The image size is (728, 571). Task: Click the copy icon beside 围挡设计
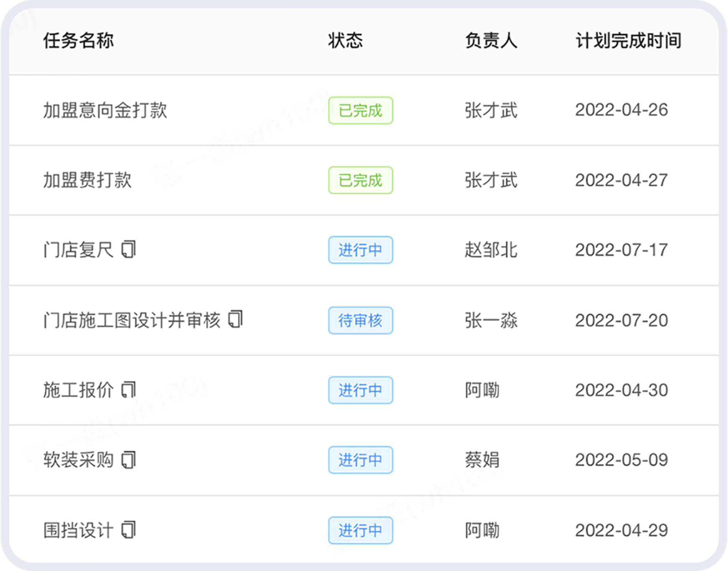[x=128, y=530]
